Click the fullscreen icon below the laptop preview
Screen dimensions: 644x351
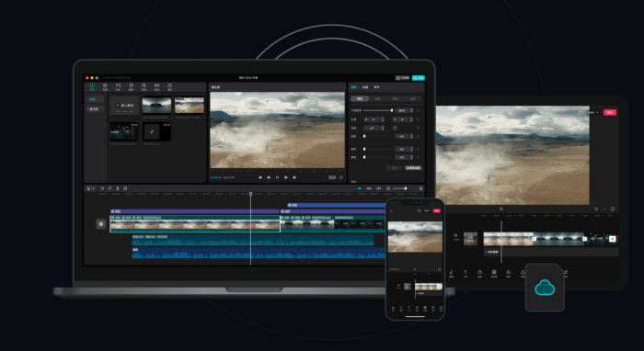point(341,177)
